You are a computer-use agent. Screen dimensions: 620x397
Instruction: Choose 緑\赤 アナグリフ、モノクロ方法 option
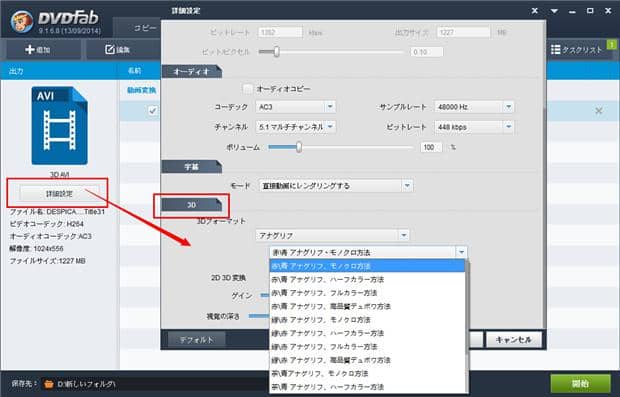click(x=367, y=319)
